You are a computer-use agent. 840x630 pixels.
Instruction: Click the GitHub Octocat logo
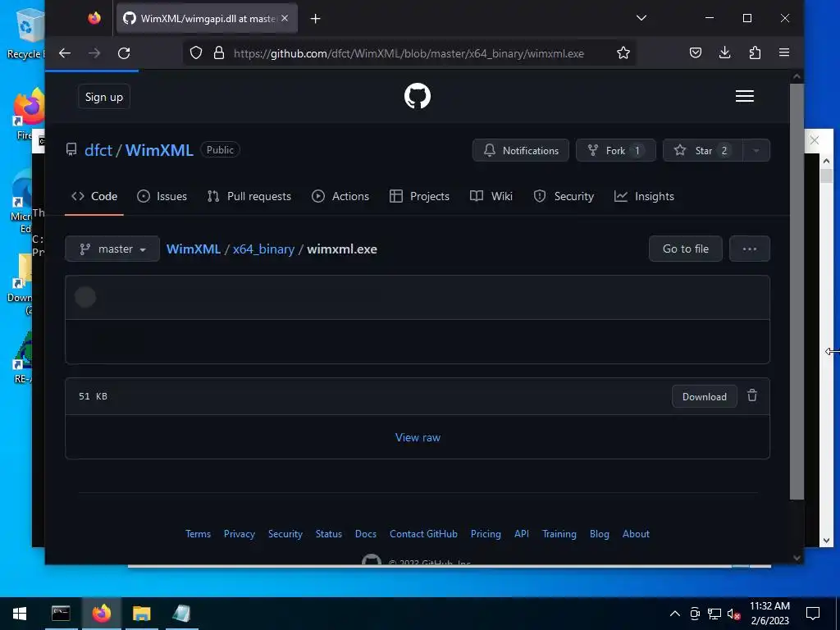pyautogui.click(x=418, y=97)
